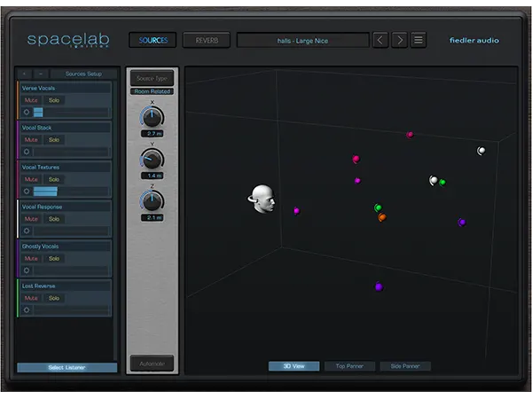Select the green sphere above orange sphere

378,207
